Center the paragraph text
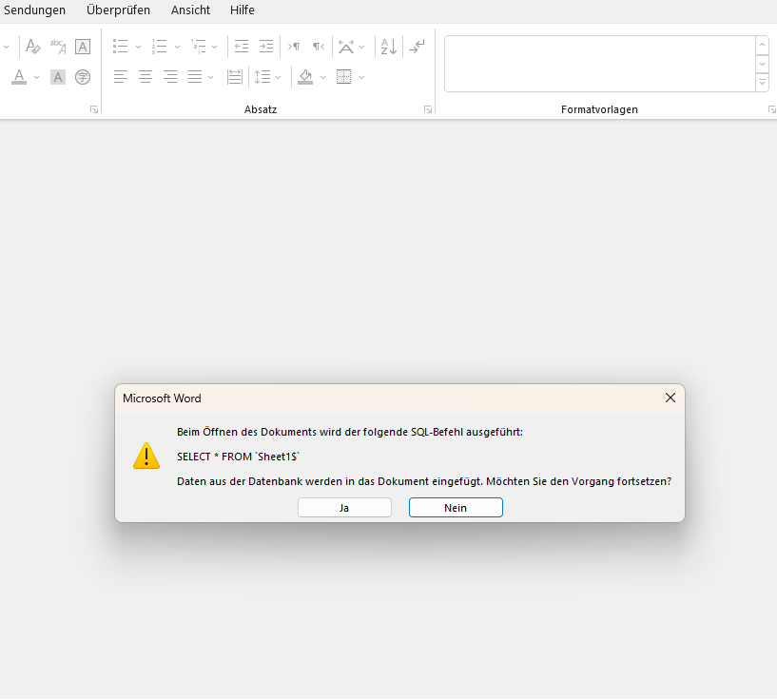Screen dimensions: 777x700 point(146,77)
